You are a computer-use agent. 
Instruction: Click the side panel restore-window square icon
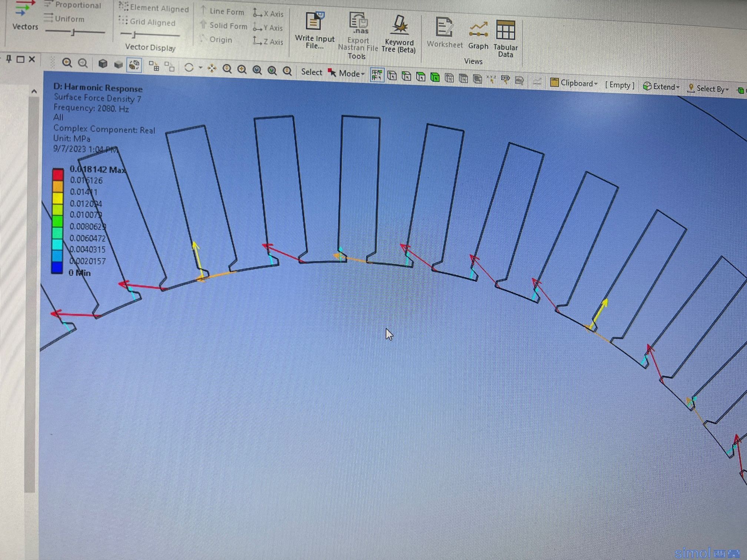[x=21, y=59]
